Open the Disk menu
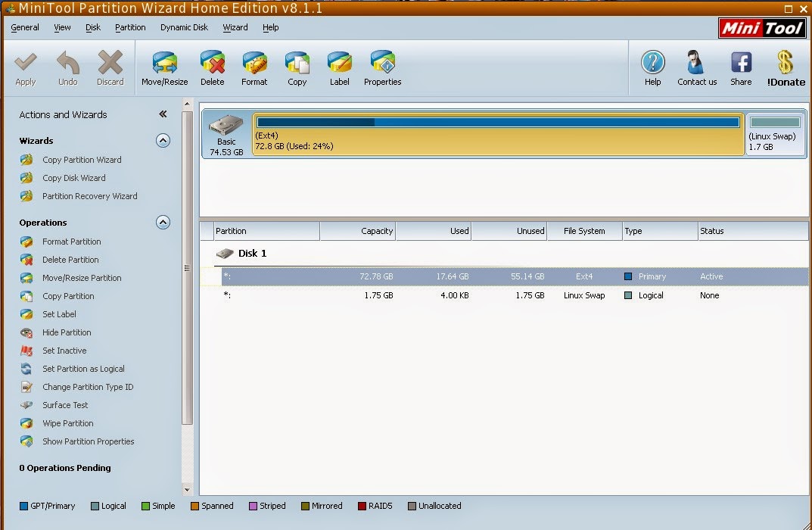The width and height of the screenshot is (812, 530). [x=93, y=27]
